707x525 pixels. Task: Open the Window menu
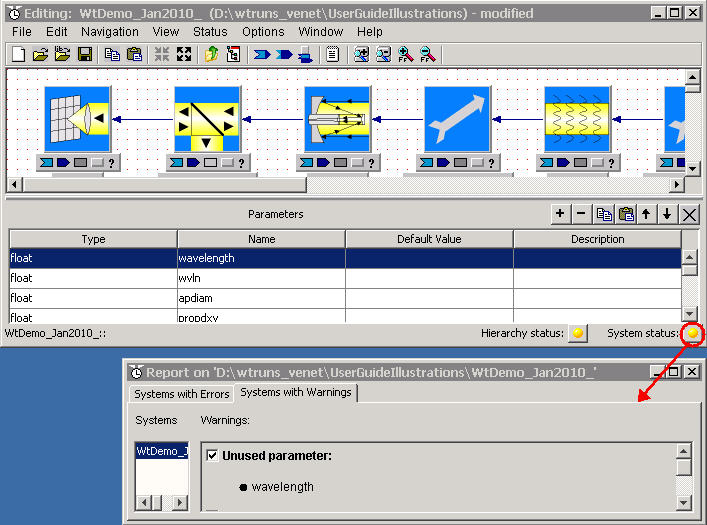point(321,32)
